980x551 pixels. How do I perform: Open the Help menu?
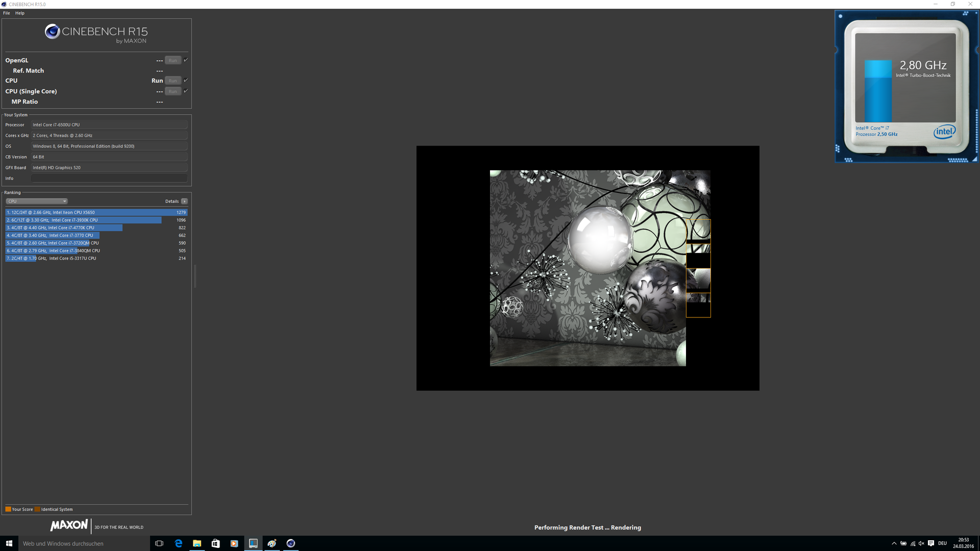[x=20, y=13]
